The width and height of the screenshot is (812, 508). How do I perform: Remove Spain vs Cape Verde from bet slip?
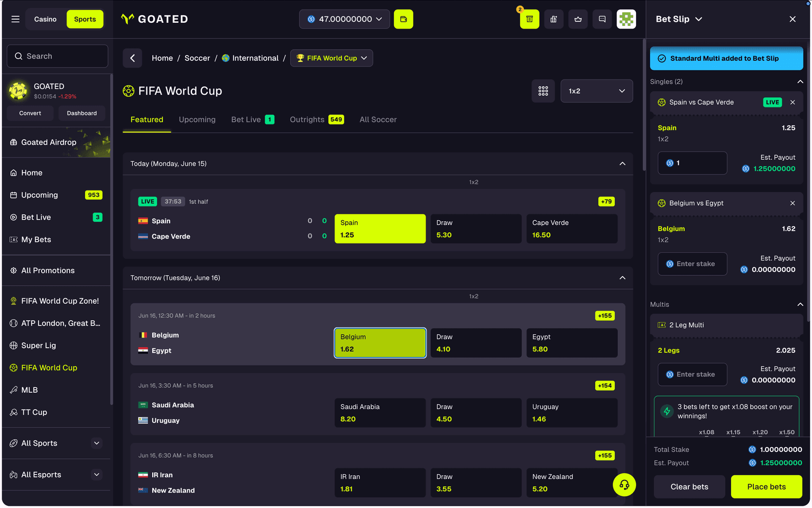click(792, 102)
